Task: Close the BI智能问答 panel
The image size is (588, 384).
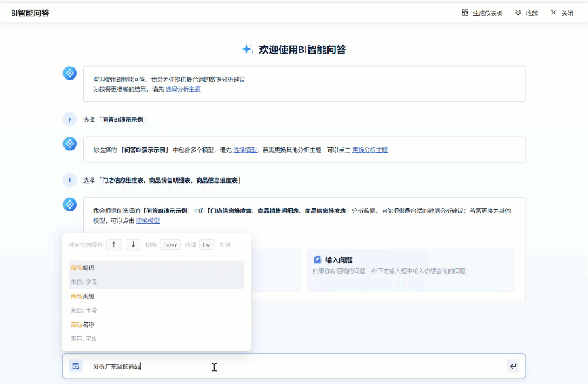Action: point(562,13)
